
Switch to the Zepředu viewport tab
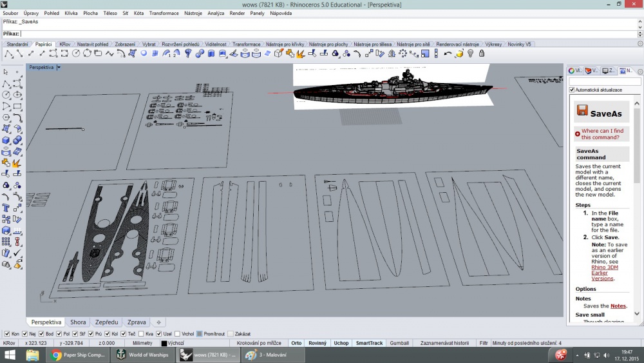[106, 322]
